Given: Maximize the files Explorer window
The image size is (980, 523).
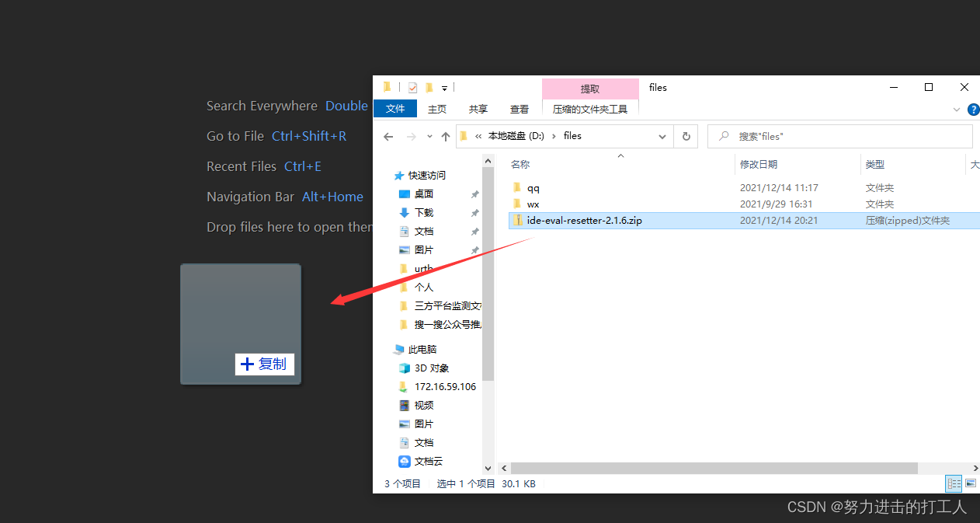Looking at the screenshot, I should 929,87.
